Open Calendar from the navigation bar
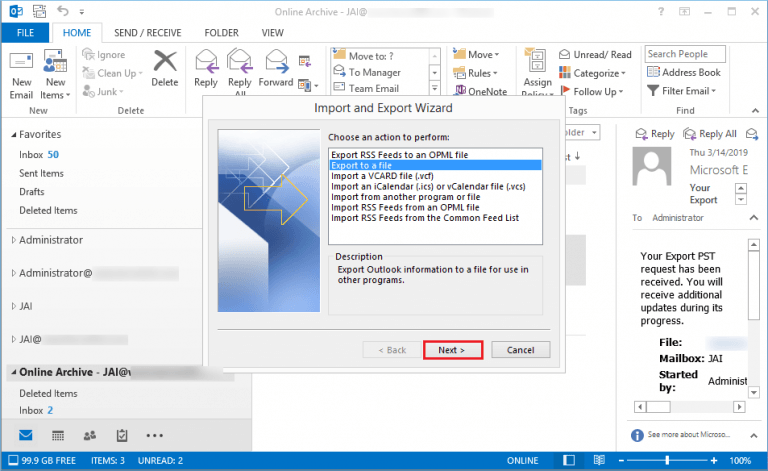Viewport: 768px width, 471px height. tap(58, 435)
